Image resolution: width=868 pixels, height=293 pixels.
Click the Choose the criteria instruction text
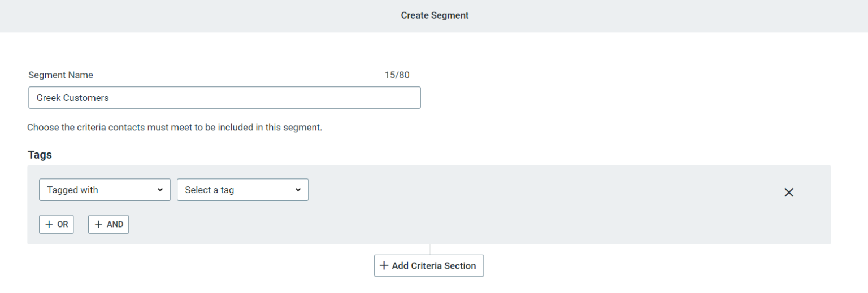click(175, 128)
